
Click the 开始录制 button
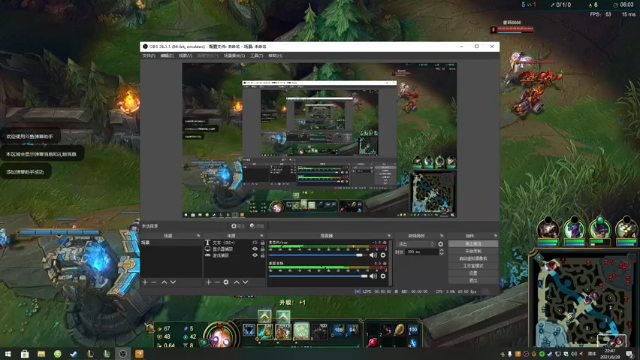click(473, 251)
